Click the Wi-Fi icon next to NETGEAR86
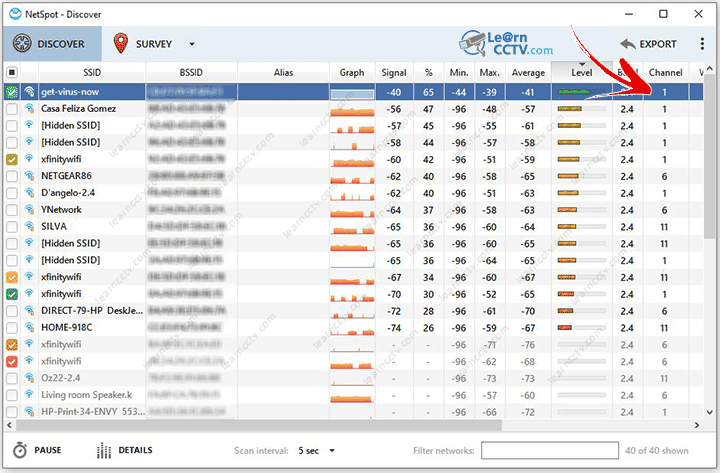720x473 pixels. (30, 176)
